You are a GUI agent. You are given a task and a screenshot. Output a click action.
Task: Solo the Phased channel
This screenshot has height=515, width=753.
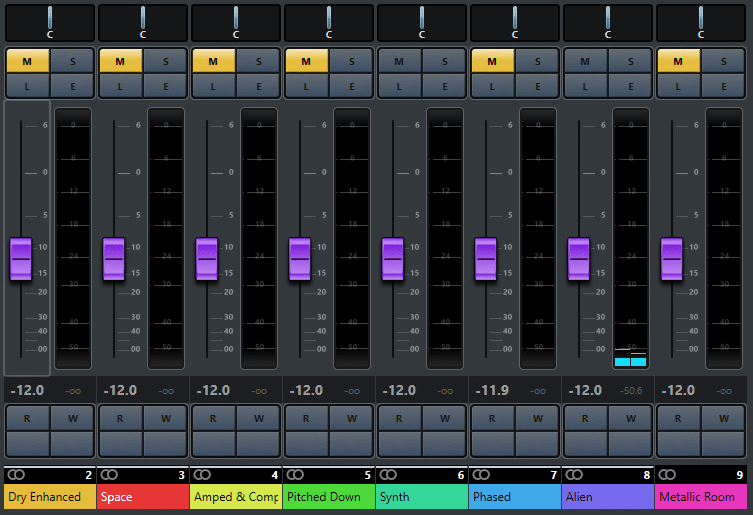coord(537,61)
